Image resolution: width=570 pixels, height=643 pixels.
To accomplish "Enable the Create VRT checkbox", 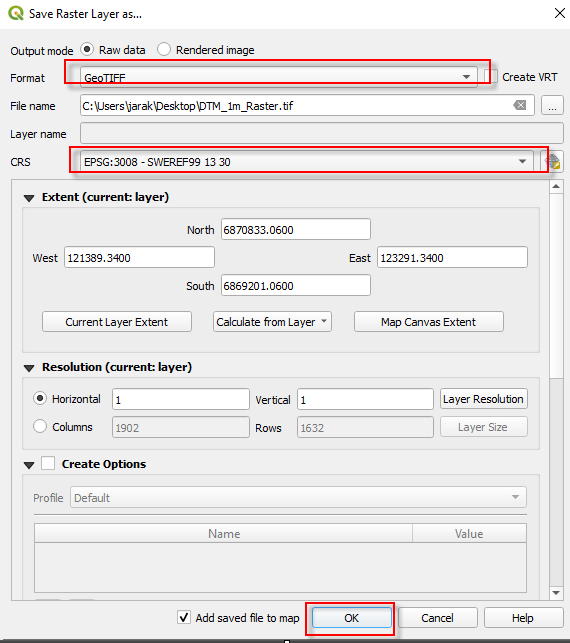I will 491,77.
